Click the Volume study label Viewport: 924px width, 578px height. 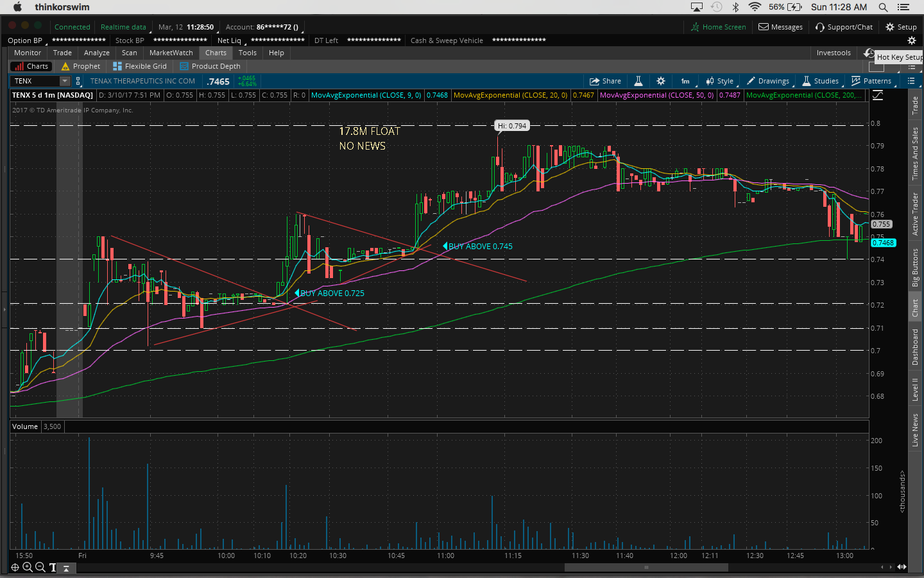click(25, 426)
